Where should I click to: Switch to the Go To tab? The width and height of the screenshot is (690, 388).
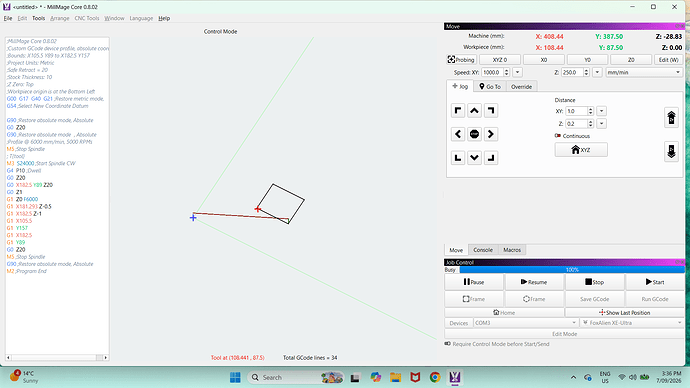point(490,87)
